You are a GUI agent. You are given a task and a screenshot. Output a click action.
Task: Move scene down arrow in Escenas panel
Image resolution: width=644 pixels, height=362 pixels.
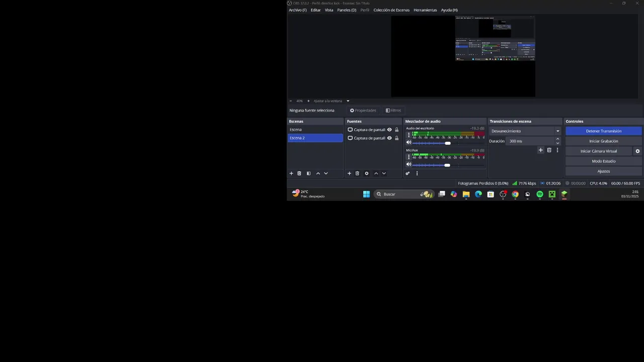click(326, 173)
